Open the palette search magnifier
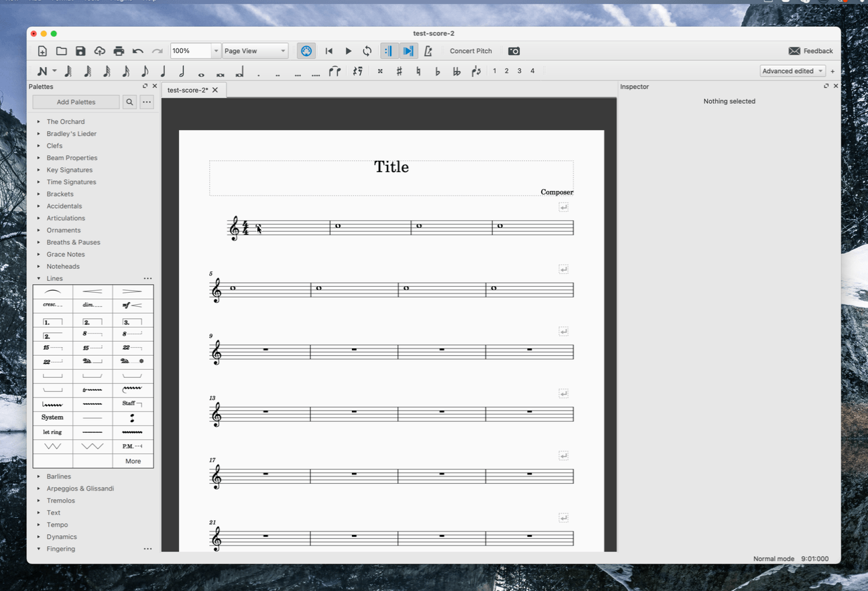Screen dimensions: 868x591 [130, 102]
